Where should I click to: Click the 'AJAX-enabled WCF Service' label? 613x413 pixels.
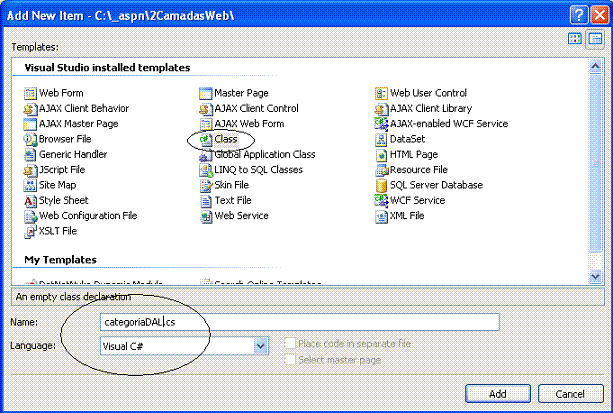[449, 124]
